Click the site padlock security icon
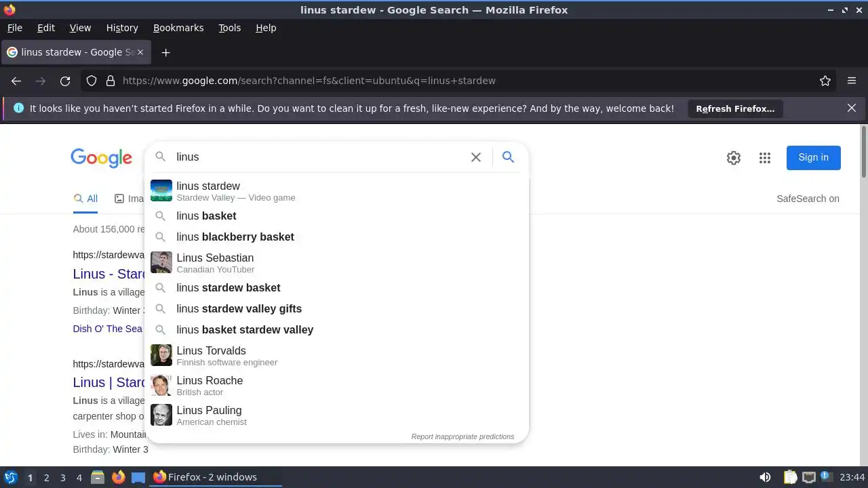Image resolution: width=868 pixels, height=488 pixels. [x=111, y=81]
